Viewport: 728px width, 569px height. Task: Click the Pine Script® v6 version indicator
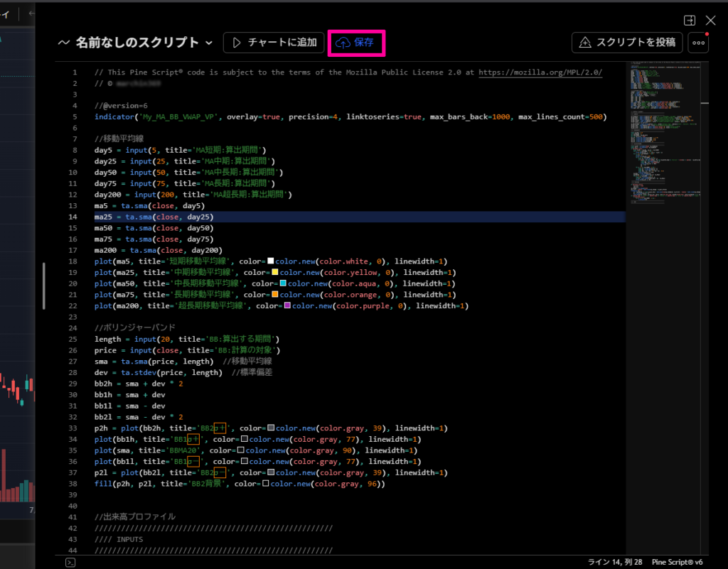(678, 562)
